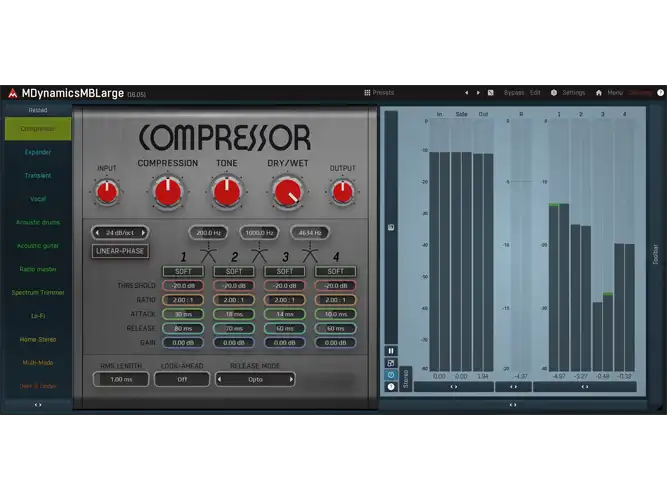Open the help question-mark icon in title bar
The image size is (667, 500).
[661, 92]
